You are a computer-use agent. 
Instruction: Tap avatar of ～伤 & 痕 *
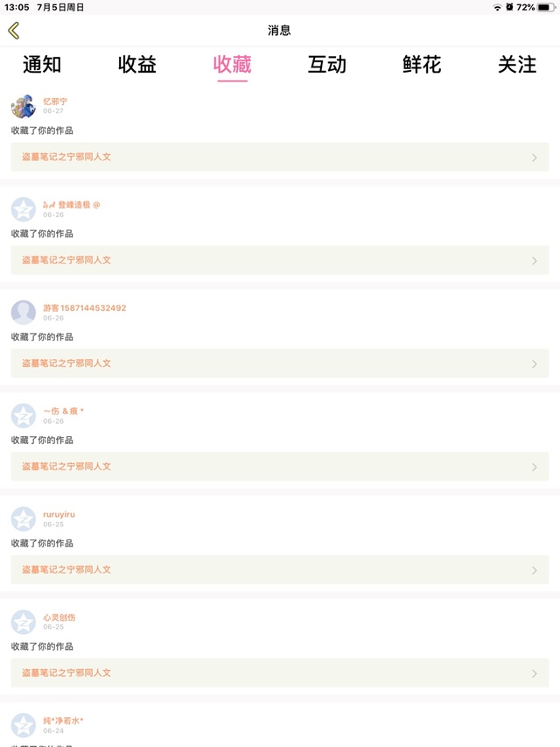[x=23, y=416]
